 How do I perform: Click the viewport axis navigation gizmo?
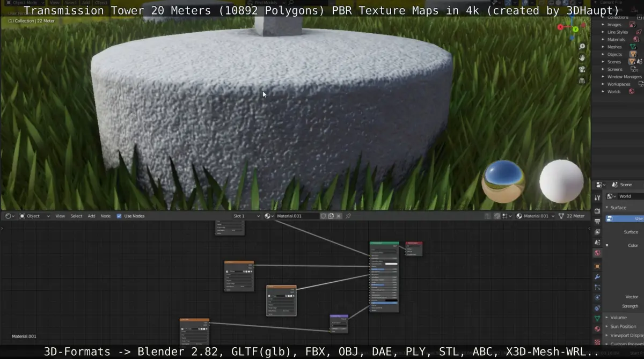[570, 26]
